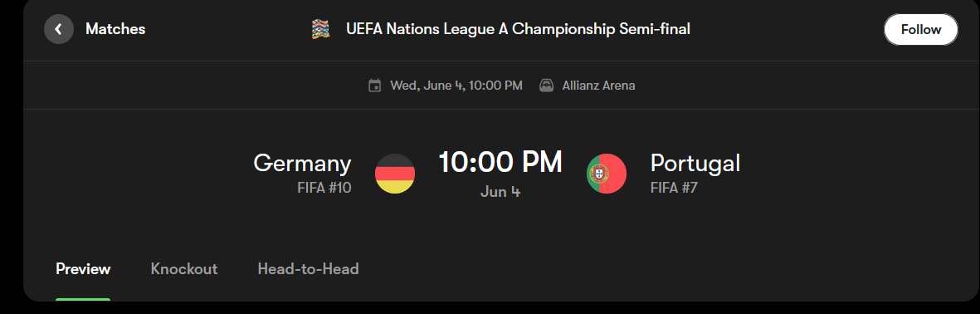The image size is (980, 314).
Task: Select the Portugal team name
Action: 695,164
